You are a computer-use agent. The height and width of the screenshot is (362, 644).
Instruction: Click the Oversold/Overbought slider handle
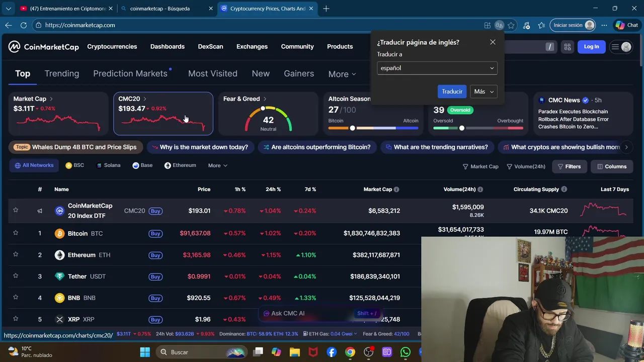pos(462,128)
